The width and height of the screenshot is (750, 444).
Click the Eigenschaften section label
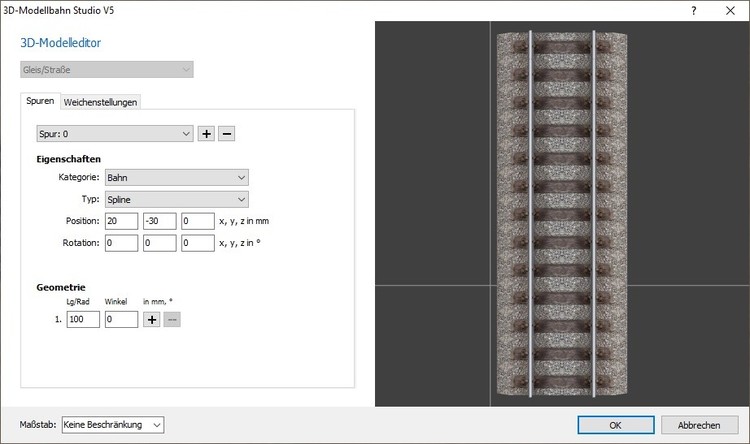click(x=69, y=159)
